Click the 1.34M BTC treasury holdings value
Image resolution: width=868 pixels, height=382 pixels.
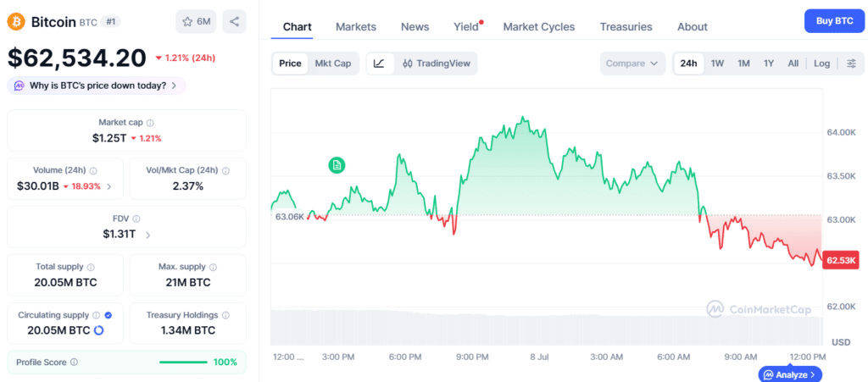click(x=188, y=330)
